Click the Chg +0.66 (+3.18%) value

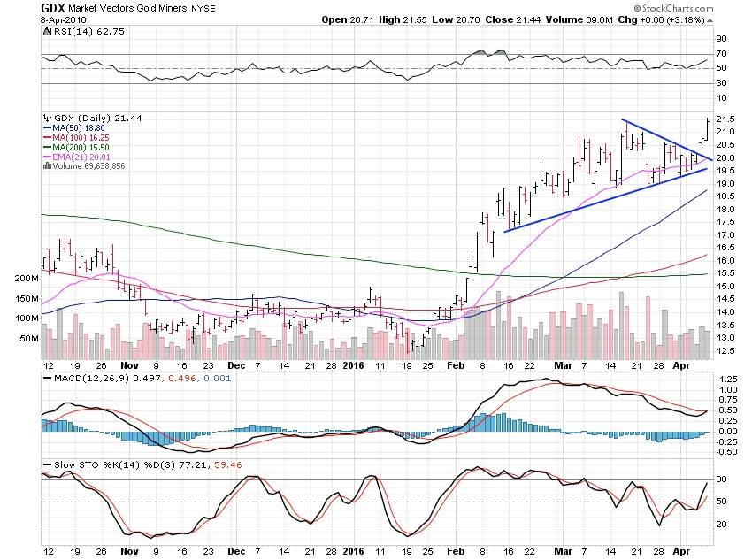tap(662, 19)
